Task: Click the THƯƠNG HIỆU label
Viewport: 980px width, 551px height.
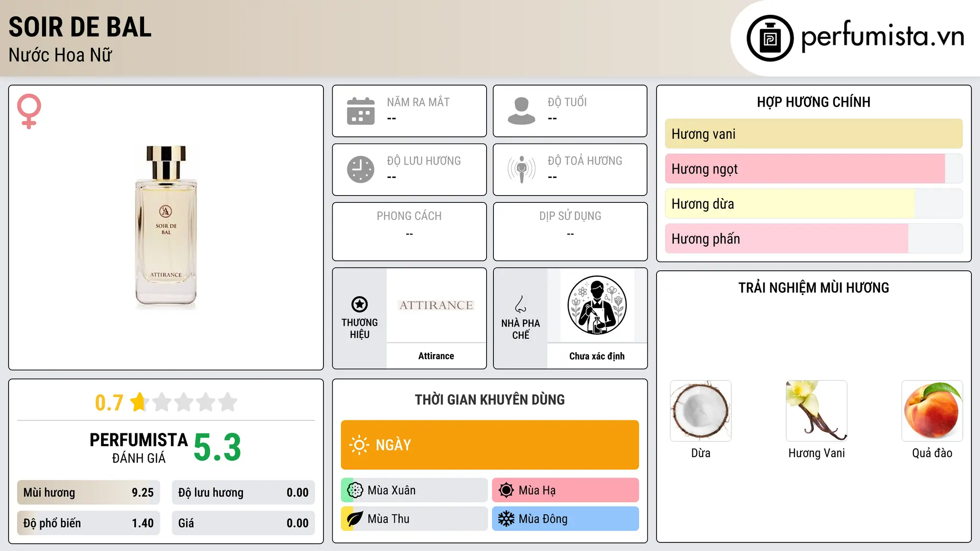Action: point(359,328)
